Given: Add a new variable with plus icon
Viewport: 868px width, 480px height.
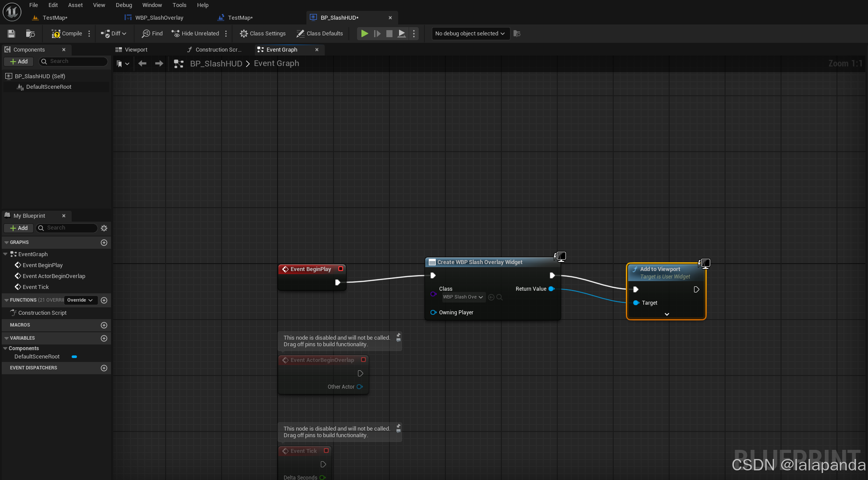Looking at the screenshot, I should pos(104,338).
